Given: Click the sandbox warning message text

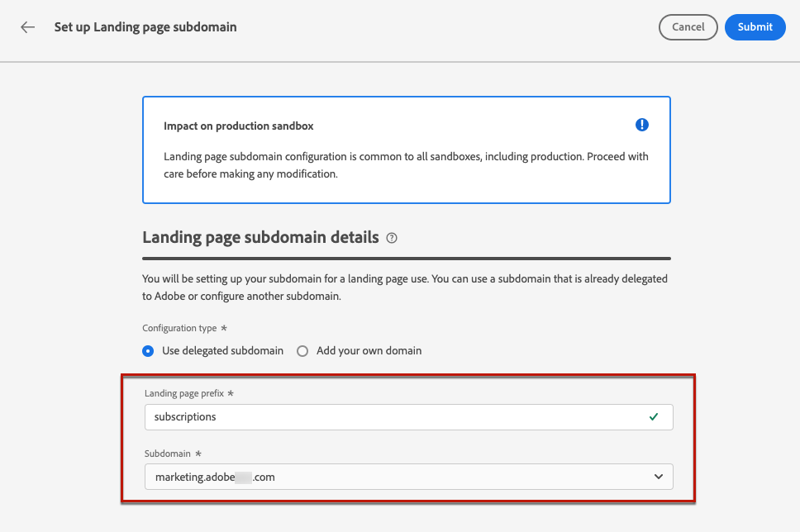Looking at the screenshot, I should pos(406,165).
